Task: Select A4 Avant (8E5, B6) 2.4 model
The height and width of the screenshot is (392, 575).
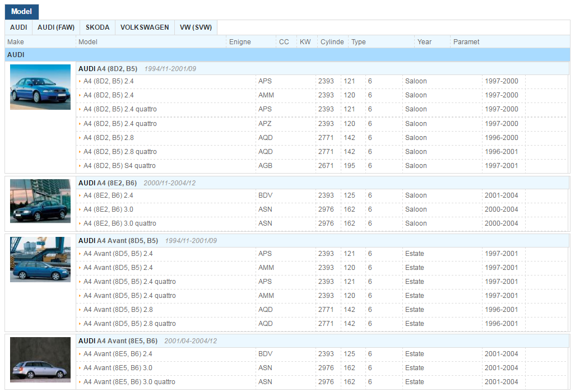Action: coord(118,353)
